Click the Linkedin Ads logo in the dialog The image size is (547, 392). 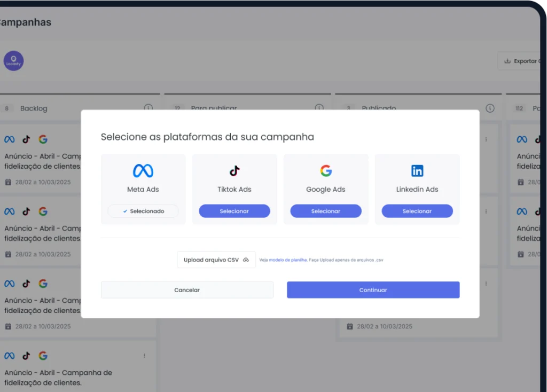[x=417, y=171]
